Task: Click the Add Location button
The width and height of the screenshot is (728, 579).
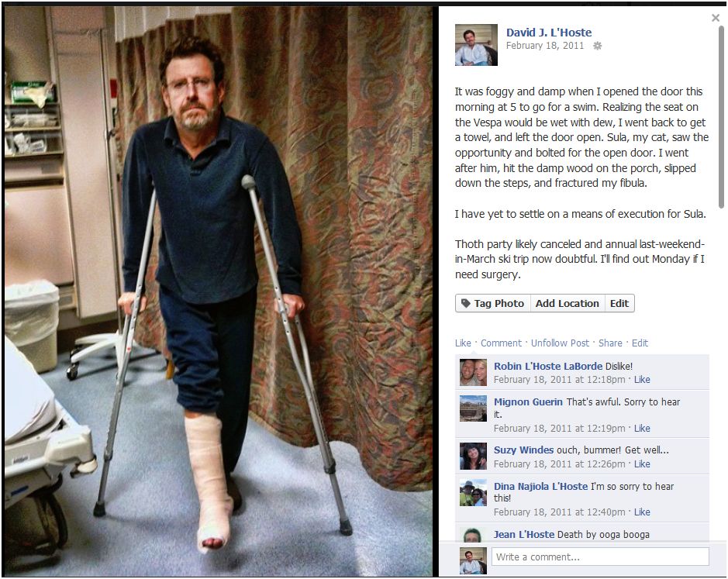Action: tap(568, 303)
